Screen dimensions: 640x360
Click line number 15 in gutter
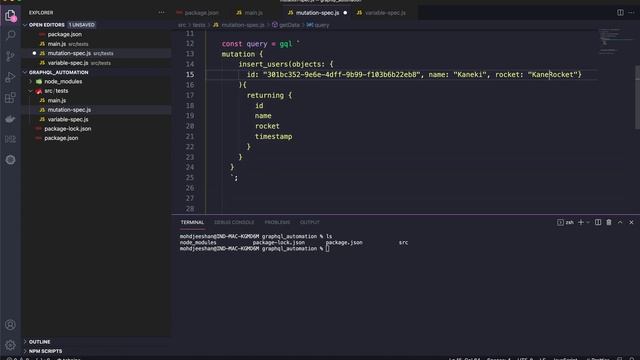tap(190, 74)
